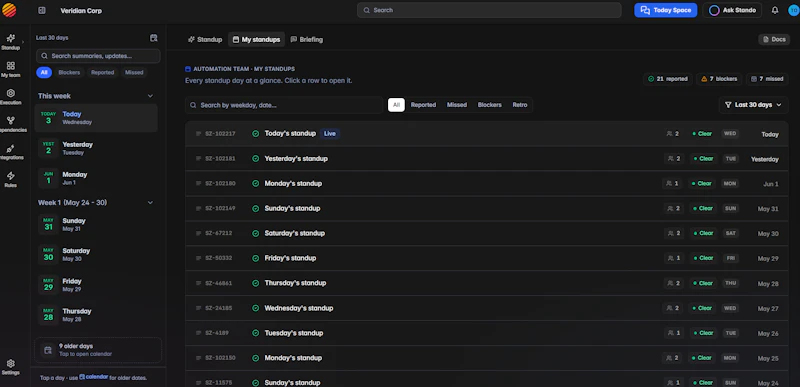Focus the Search summaries, updates field
800x387 pixels.
tap(98, 56)
